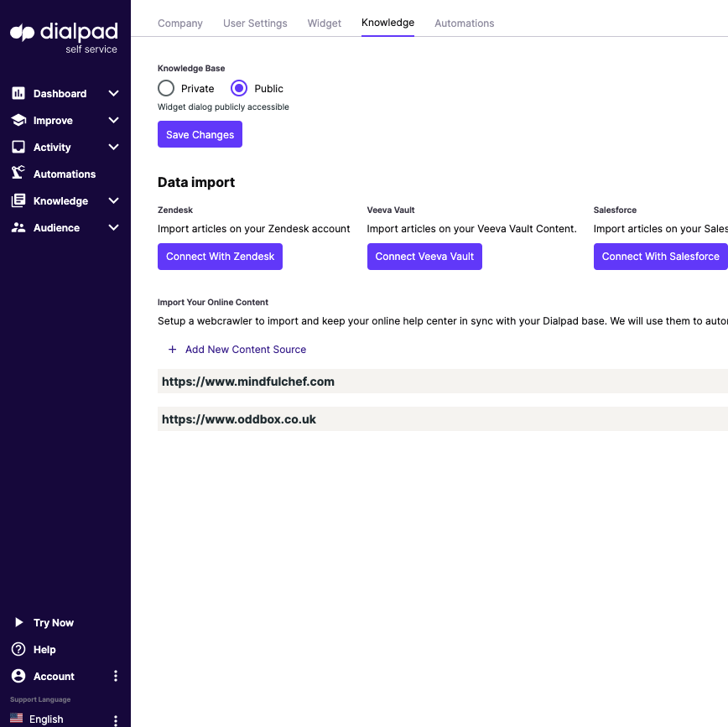The width and height of the screenshot is (728, 727).
Task: Switch to the Company tab
Action: point(180,23)
